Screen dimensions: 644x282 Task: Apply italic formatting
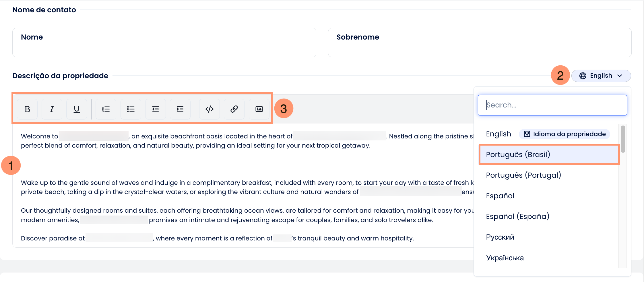(x=52, y=109)
